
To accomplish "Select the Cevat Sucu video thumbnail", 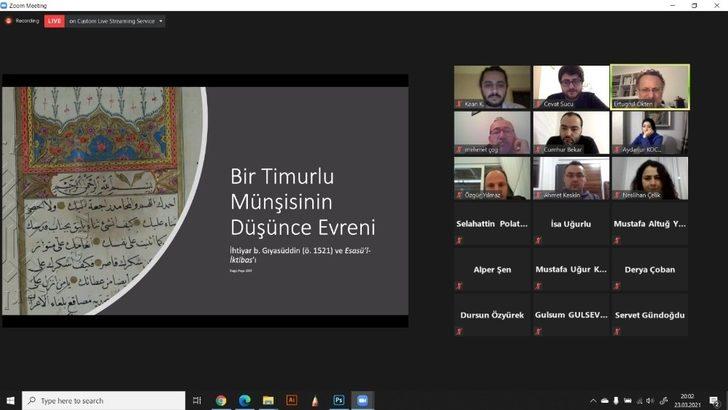I will 571,87.
